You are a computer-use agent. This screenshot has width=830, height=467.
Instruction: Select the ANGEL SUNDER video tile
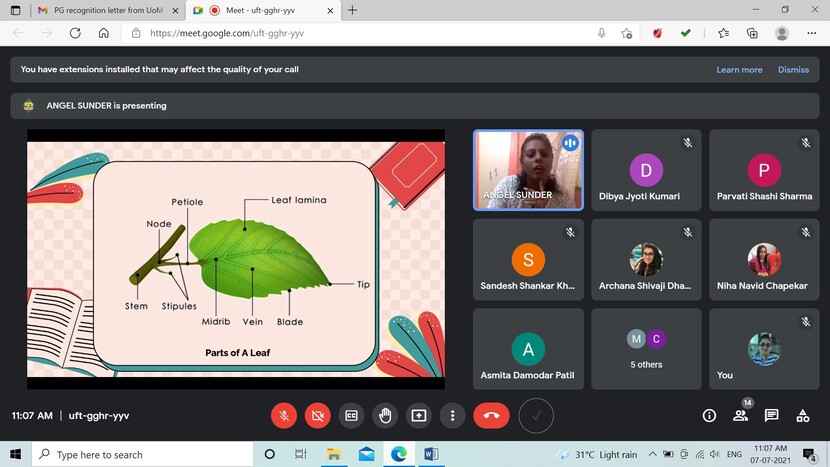click(x=528, y=170)
